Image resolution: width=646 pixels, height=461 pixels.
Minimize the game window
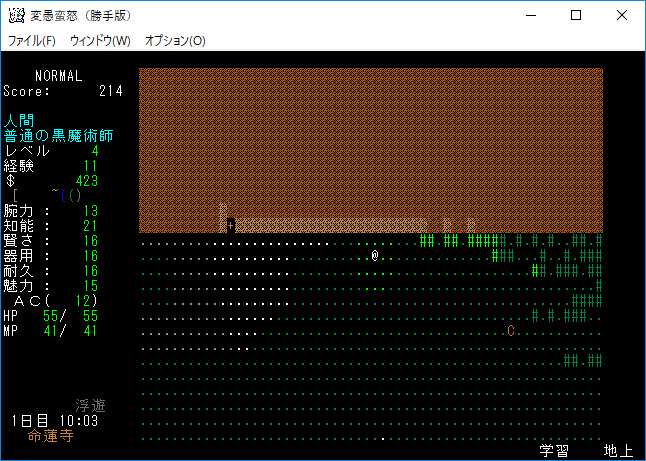point(530,15)
